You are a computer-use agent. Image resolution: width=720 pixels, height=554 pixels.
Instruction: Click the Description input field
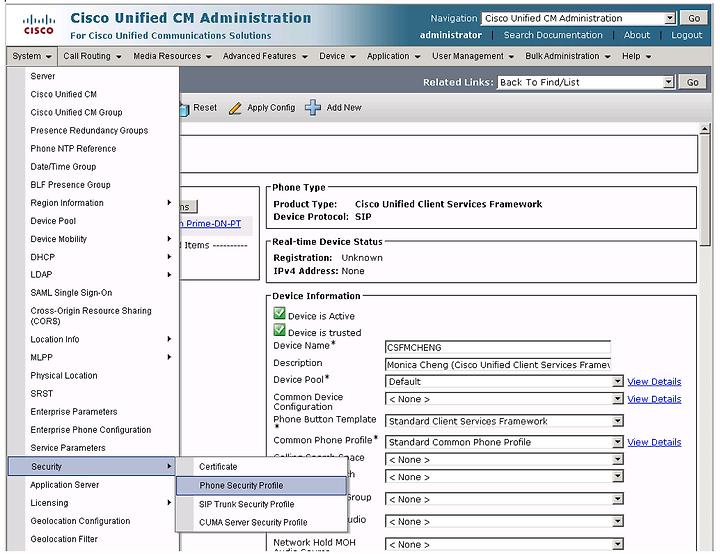pyautogui.click(x=498, y=365)
